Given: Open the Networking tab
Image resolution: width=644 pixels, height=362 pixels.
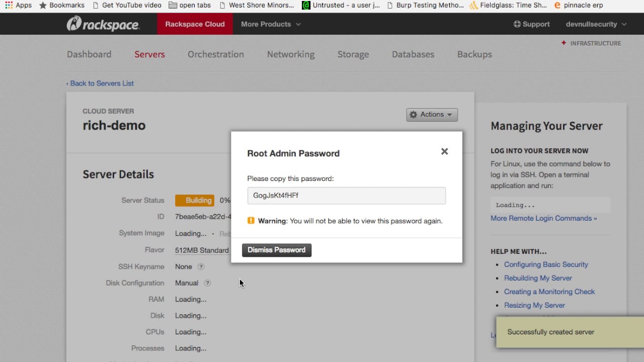Looking at the screenshot, I should coord(291,54).
